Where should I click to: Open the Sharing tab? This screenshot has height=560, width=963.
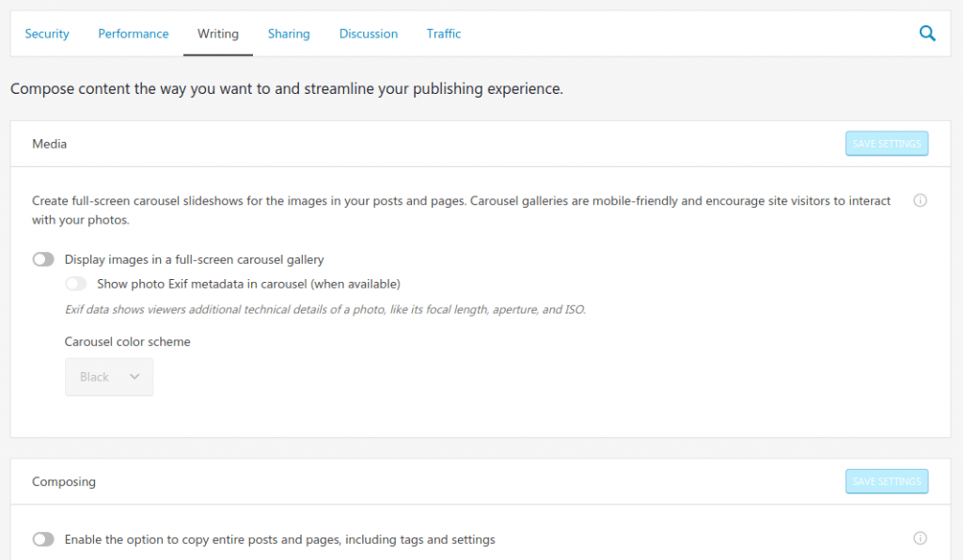pos(289,34)
